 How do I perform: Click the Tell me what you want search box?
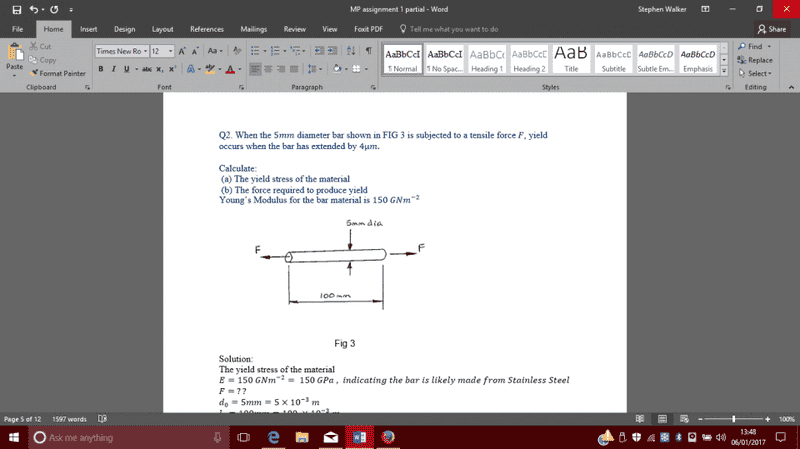(453, 29)
